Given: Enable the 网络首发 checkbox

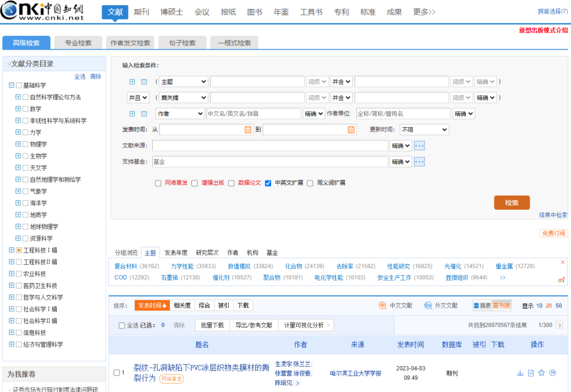Looking at the screenshot, I should [158, 183].
